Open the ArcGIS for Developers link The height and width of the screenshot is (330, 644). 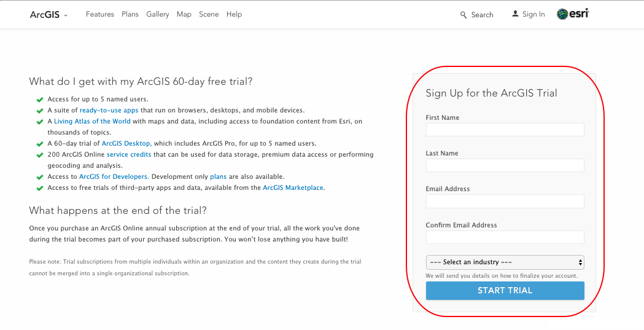[114, 177]
